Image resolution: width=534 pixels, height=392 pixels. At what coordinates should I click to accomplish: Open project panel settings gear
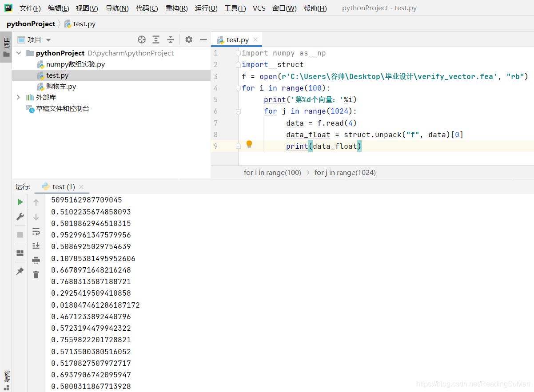189,40
